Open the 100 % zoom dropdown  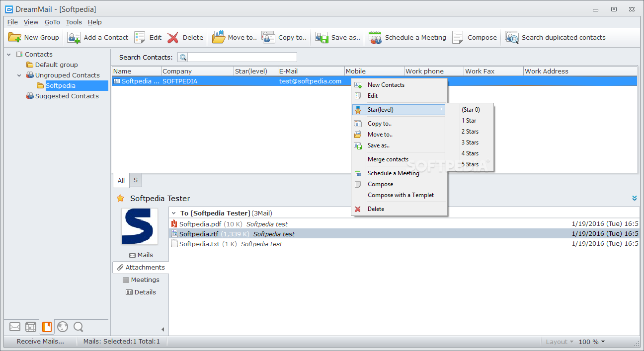(x=592, y=342)
